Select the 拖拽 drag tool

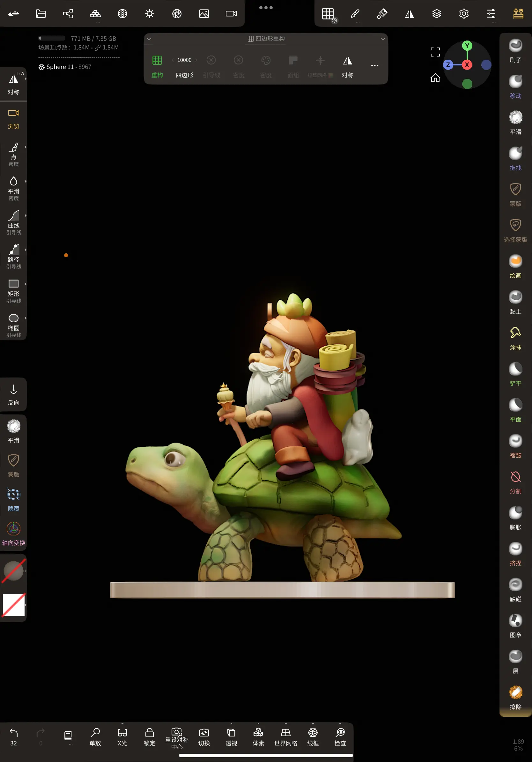(x=515, y=159)
